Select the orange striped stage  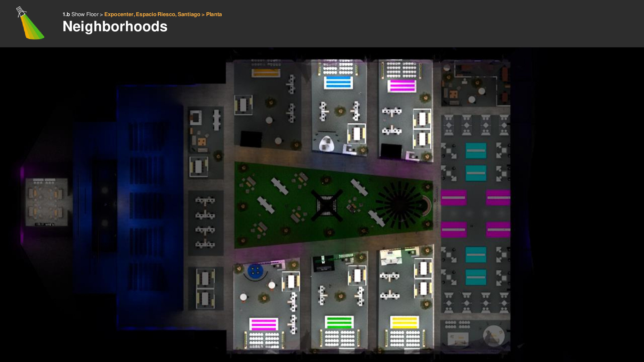coord(266,73)
